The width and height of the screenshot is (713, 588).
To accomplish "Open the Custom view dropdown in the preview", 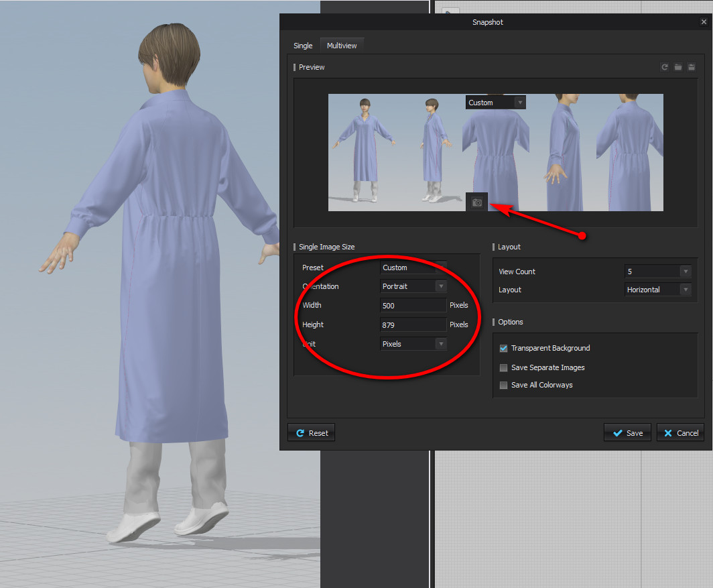I will 495,103.
